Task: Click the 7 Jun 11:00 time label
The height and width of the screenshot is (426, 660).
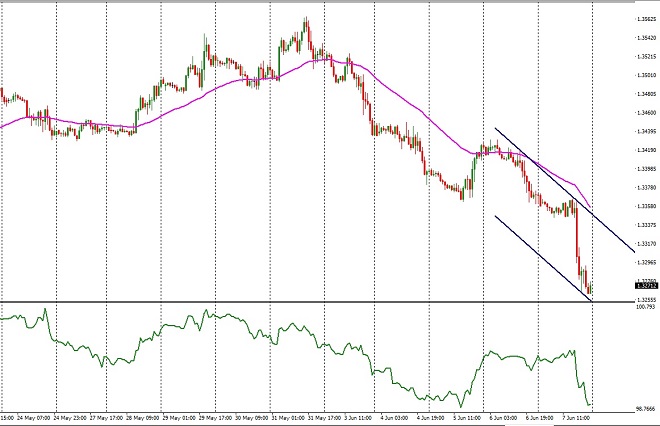Action: click(x=576, y=418)
